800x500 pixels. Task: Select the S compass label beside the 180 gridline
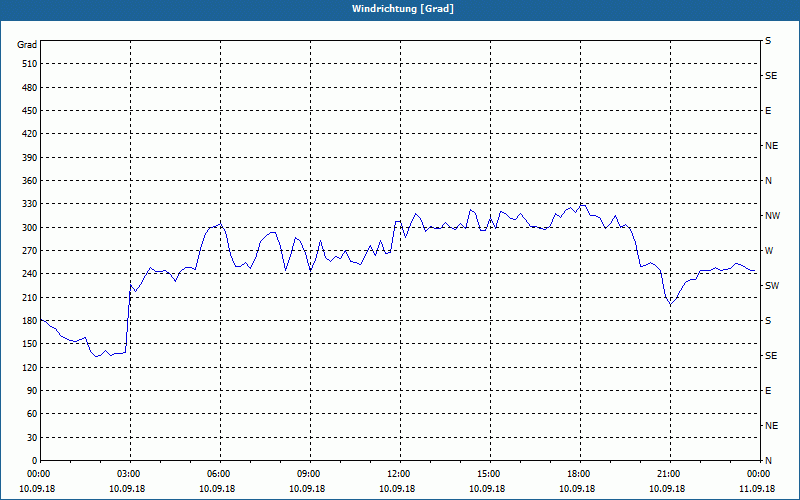[768, 321]
